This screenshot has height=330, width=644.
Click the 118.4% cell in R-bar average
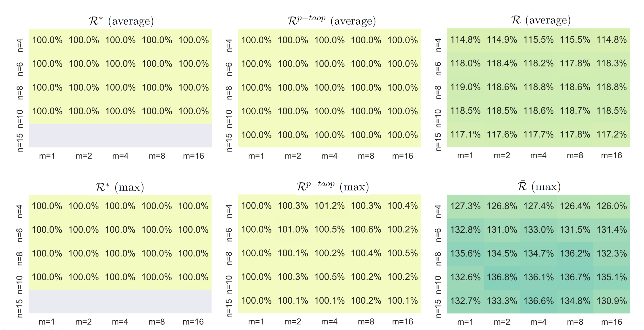502,63
